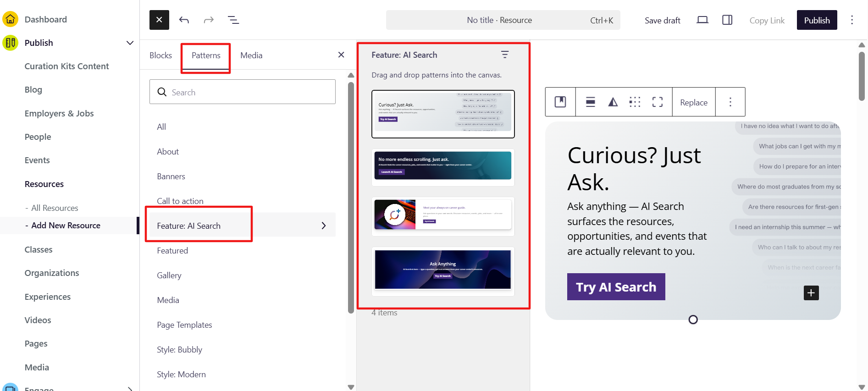Viewport: 868px width, 391px height.
Task: Click the pattern Search field
Action: point(243,92)
